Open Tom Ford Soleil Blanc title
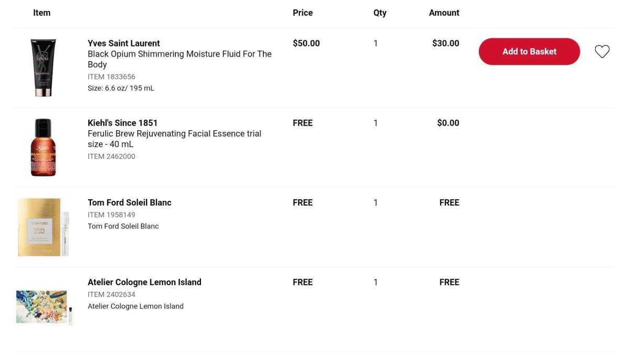Screen dimensions: 628x364 tap(129, 202)
